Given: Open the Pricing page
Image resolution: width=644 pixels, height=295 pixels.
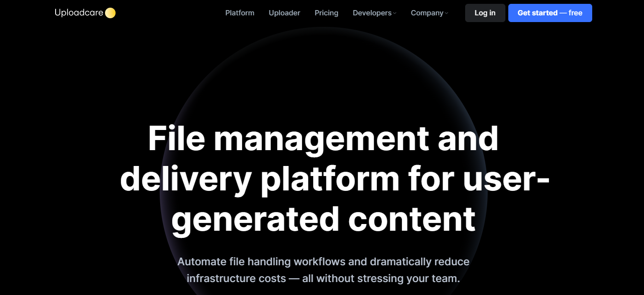Looking at the screenshot, I should (327, 13).
